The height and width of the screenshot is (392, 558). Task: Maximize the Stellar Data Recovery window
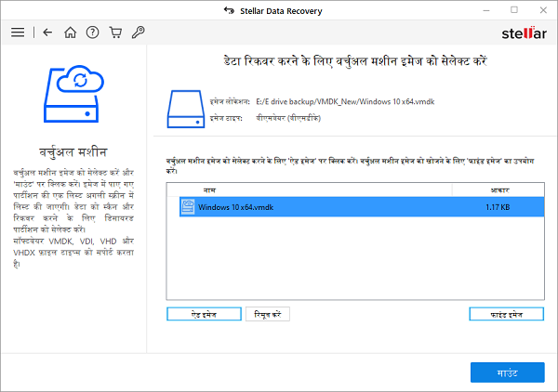tap(514, 10)
